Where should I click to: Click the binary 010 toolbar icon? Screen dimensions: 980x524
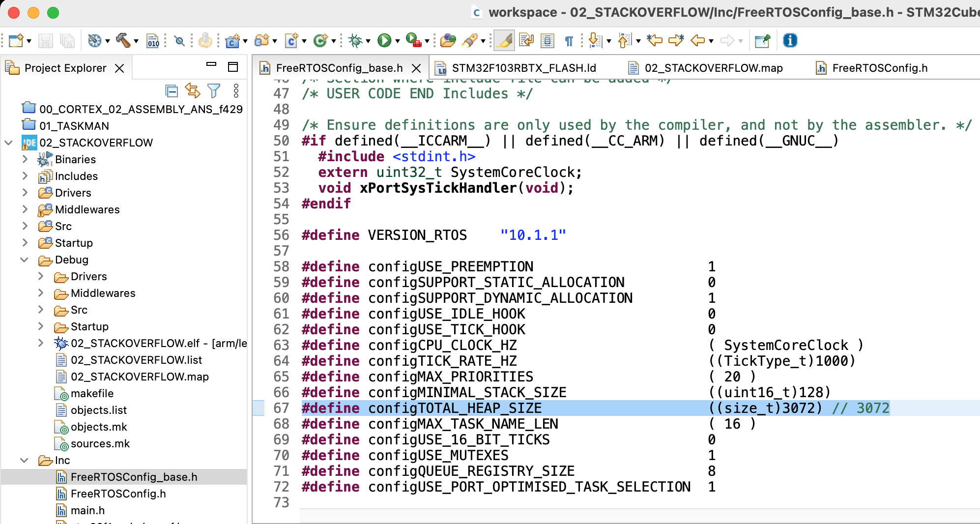click(x=153, y=40)
